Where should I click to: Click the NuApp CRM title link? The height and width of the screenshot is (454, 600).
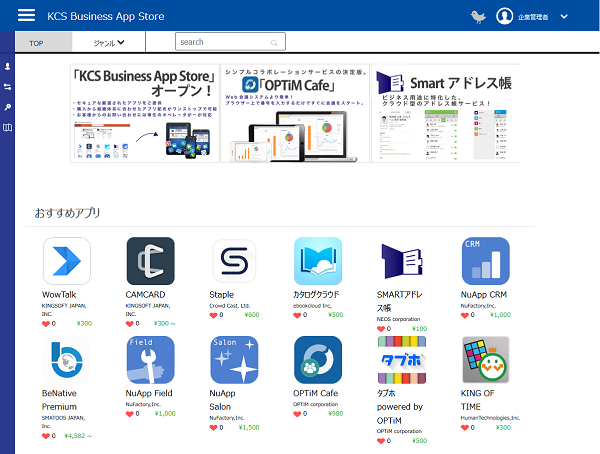point(484,295)
